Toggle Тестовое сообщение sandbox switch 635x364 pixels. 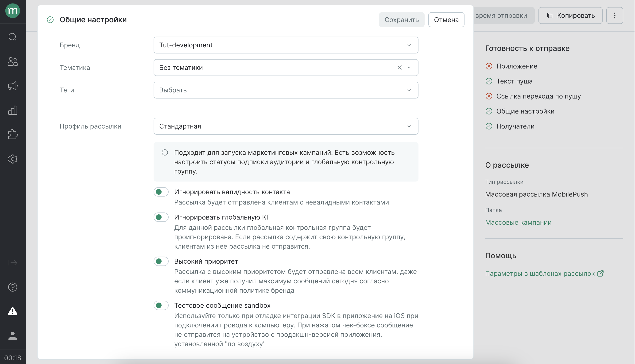[161, 305]
